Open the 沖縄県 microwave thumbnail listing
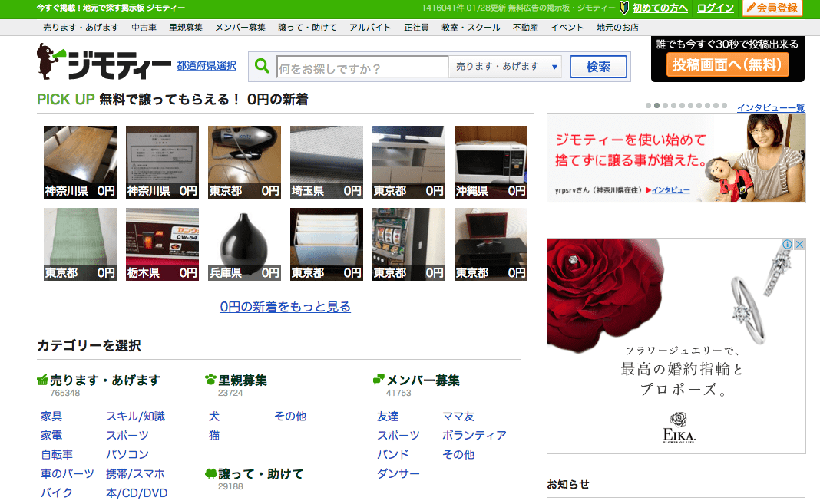 [491, 162]
